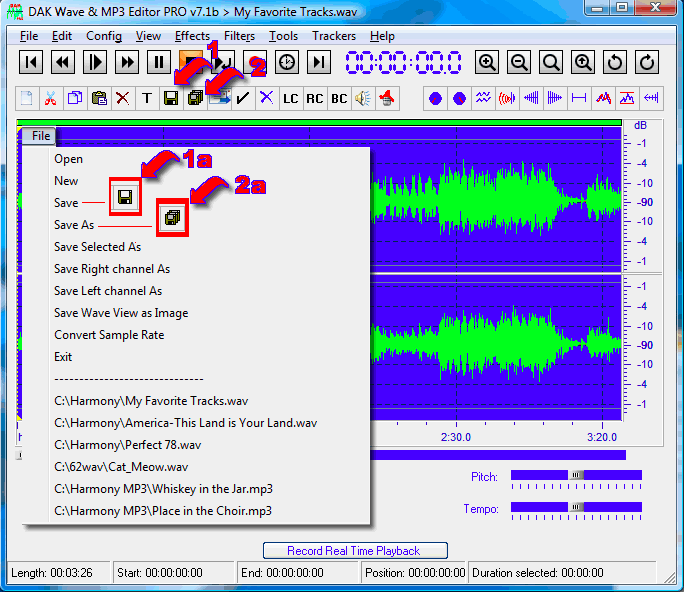684x592 pixels.
Task: Open the Config menu
Action: point(104,36)
